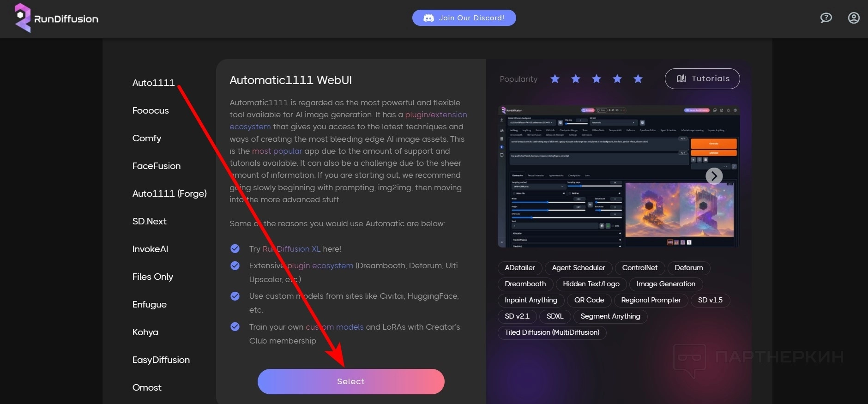Select Auto1111 (Forge) in the app list
The width and height of the screenshot is (868, 404).
pyautogui.click(x=169, y=193)
